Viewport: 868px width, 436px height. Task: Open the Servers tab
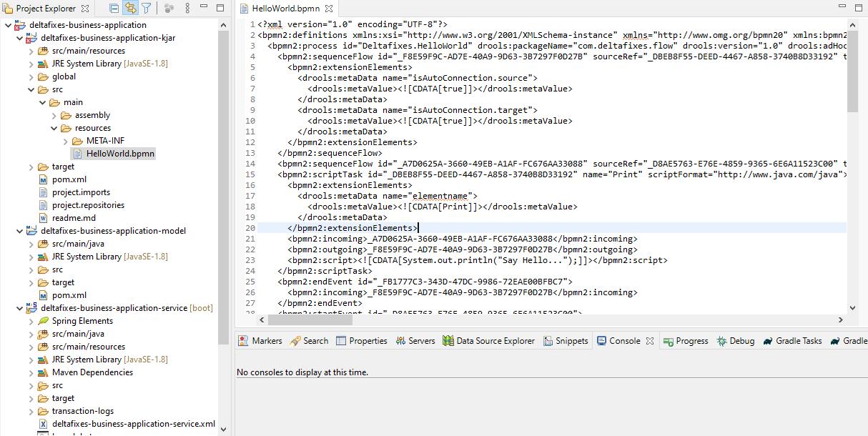(x=415, y=341)
